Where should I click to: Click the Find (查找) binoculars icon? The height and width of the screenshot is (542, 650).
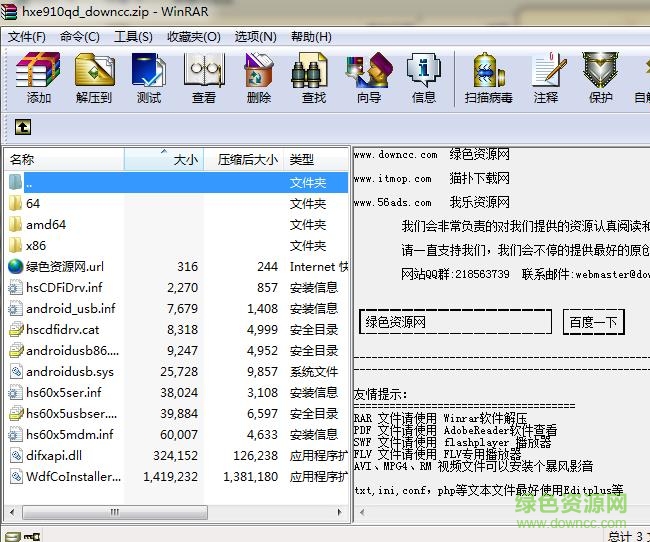310,70
